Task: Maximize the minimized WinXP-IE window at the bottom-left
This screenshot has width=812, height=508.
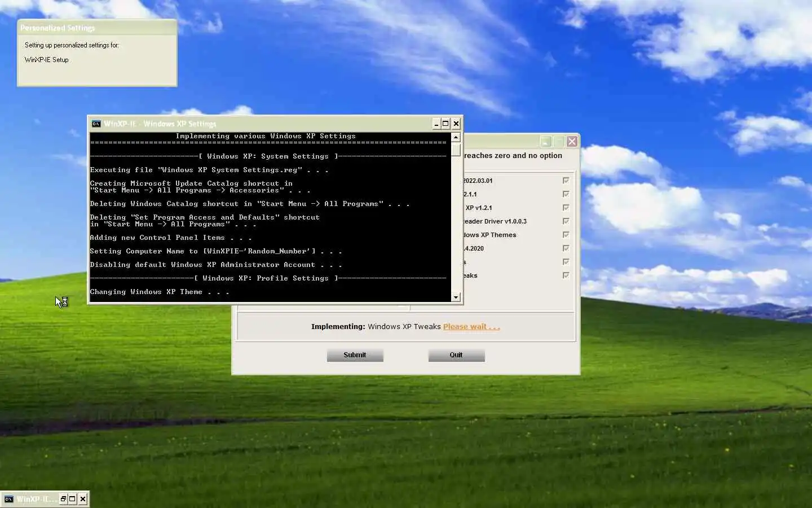Action: 72,499
